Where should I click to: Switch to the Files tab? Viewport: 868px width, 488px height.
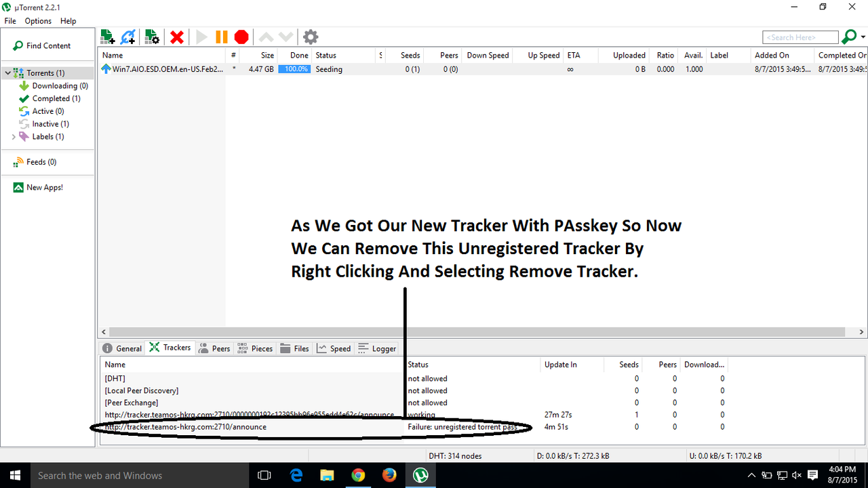[x=294, y=348]
